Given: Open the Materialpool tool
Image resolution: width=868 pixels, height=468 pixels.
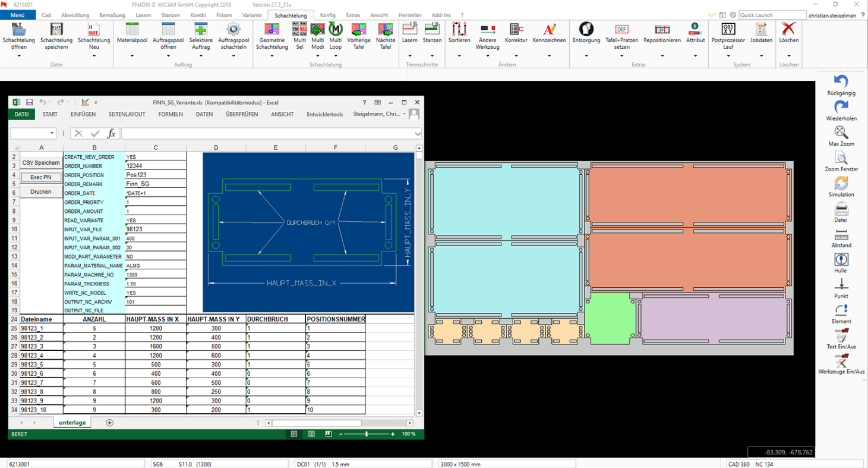Looking at the screenshot, I should 132,29.
